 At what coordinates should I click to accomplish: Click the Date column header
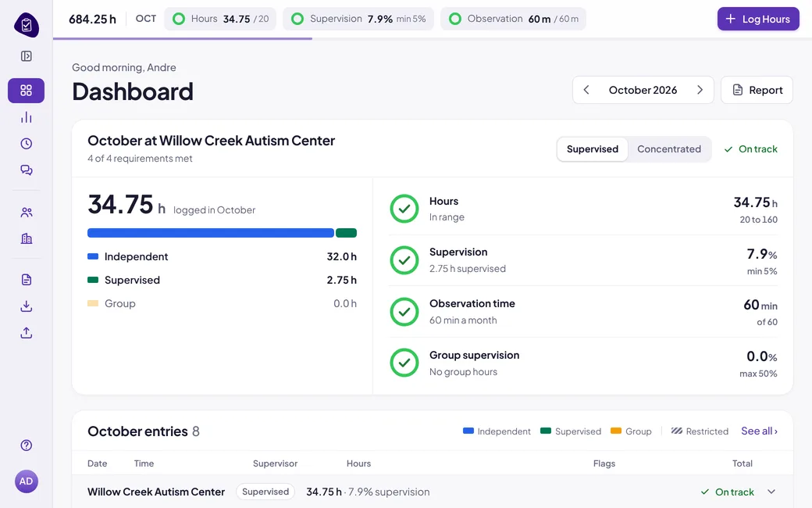(x=98, y=463)
